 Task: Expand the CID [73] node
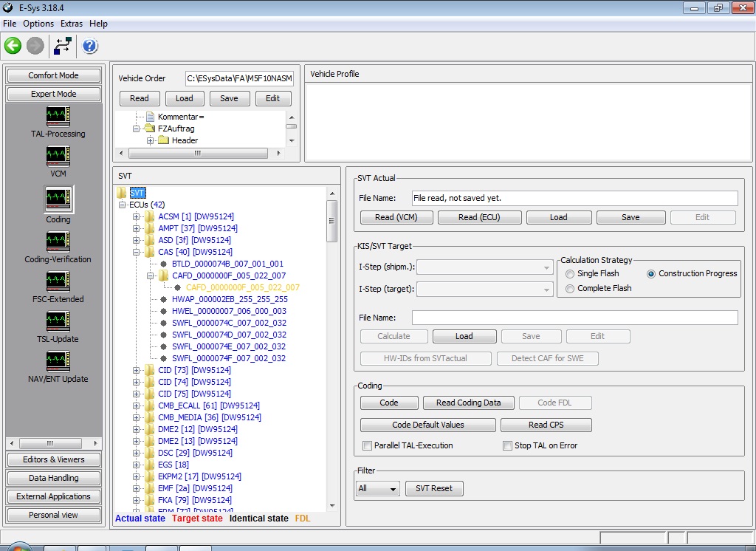coord(136,371)
